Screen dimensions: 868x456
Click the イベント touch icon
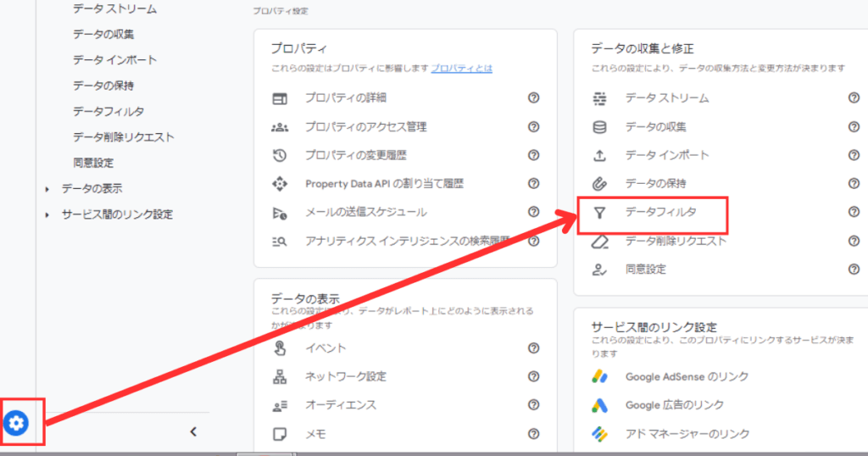pyautogui.click(x=280, y=348)
